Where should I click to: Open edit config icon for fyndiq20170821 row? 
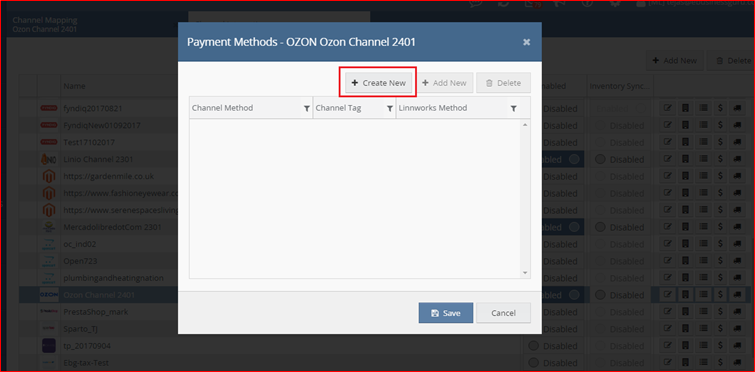point(667,109)
